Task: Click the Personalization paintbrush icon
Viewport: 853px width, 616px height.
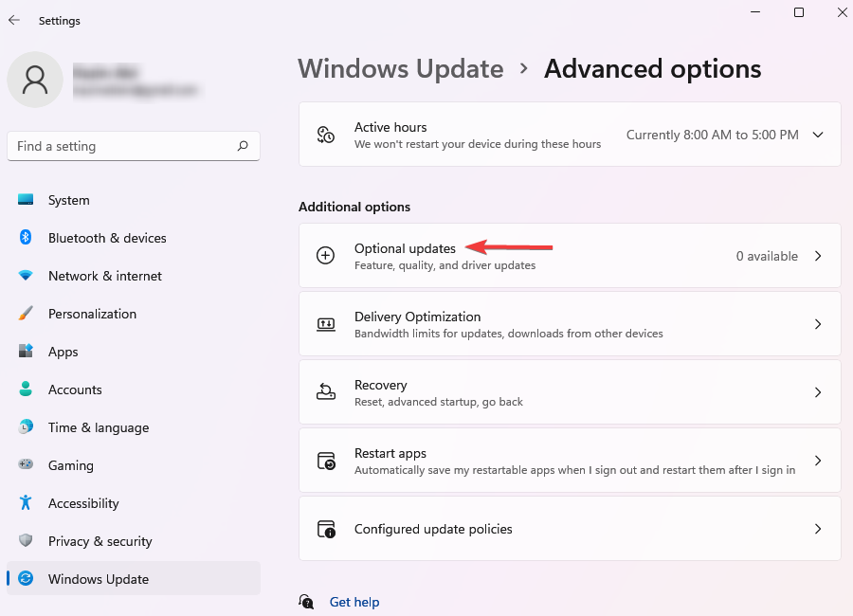Action: [x=26, y=314]
